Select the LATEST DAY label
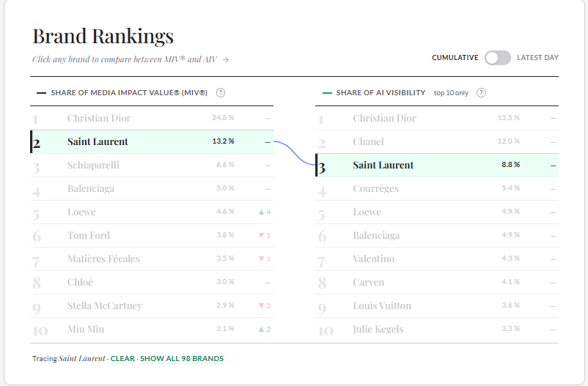This screenshot has width=588, height=386. tap(537, 58)
